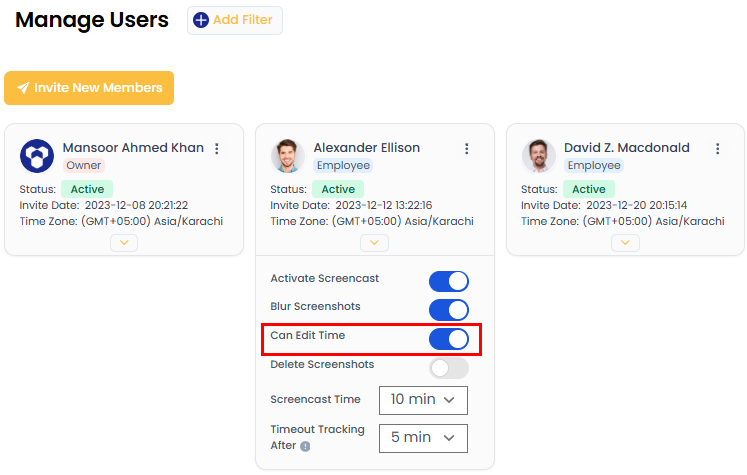
Task: Click the Employee badge under Alexander Ellison
Action: coord(343,166)
